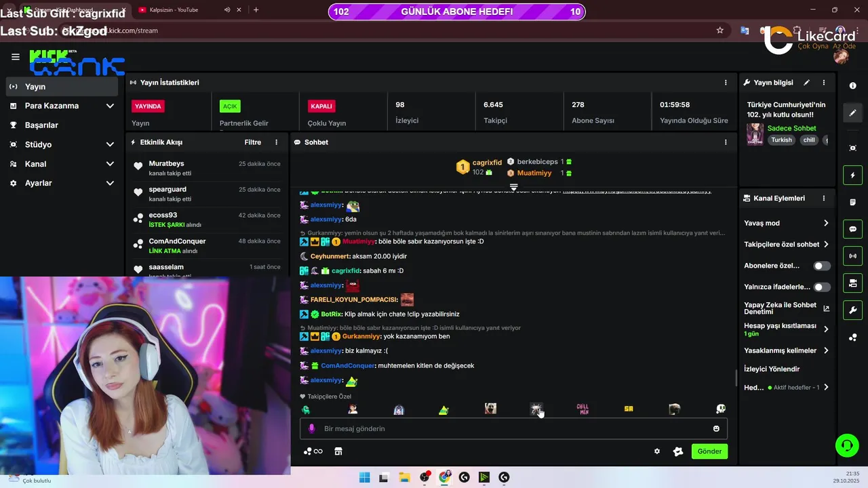The height and width of the screenshot is (488, 868).
Task: Select the yellow SA emote
Action: click(629, 409)
